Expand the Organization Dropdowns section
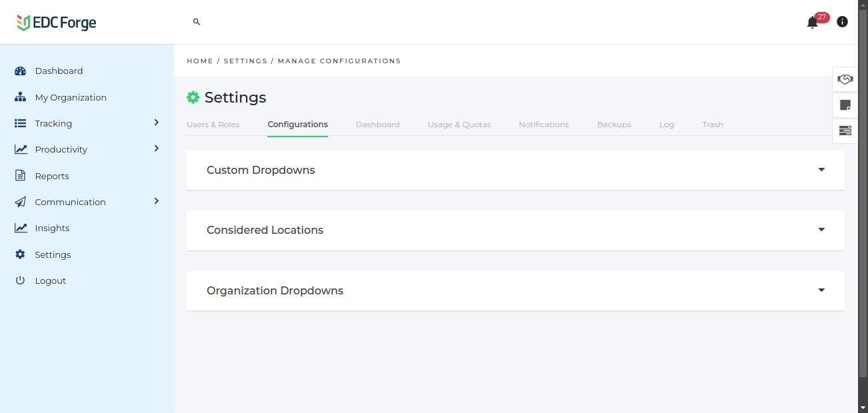Viewport: 868px width, 413px height. tap(821, 290)
